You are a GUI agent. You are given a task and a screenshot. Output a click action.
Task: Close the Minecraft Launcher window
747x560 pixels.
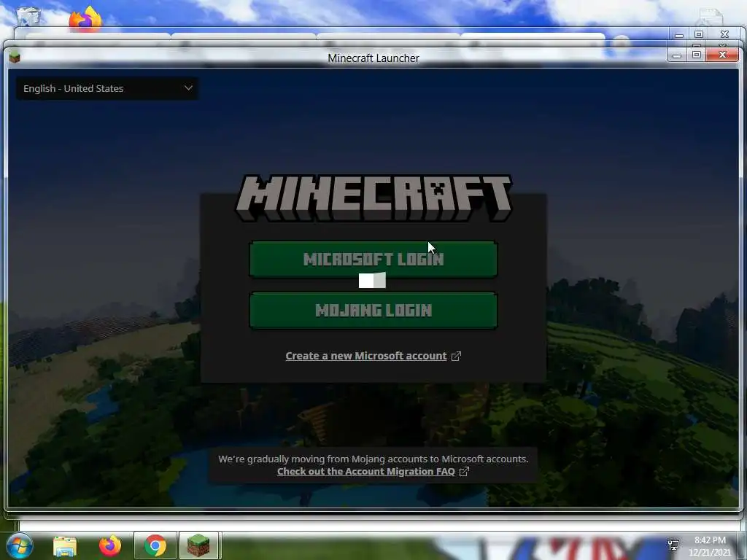click(x=722, y=55)
